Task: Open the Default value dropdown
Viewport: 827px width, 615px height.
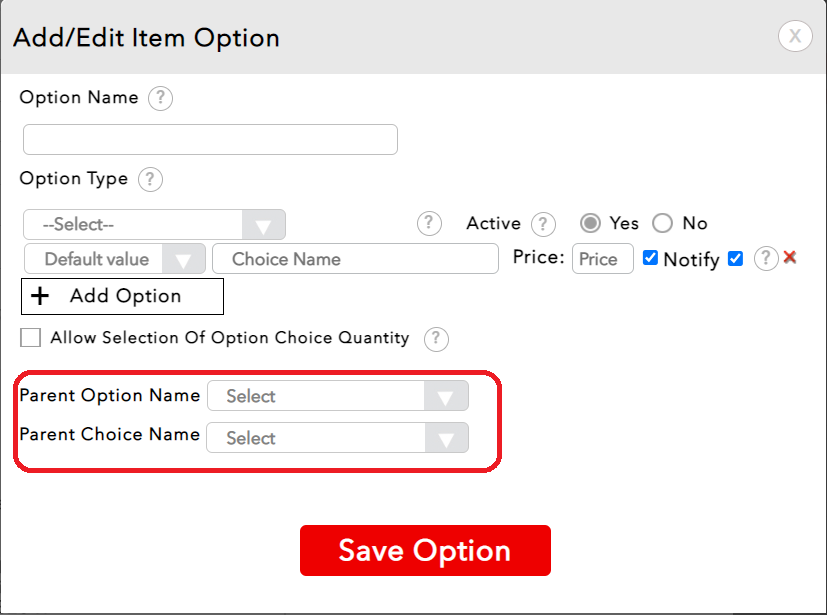Action: pos(114,259)
